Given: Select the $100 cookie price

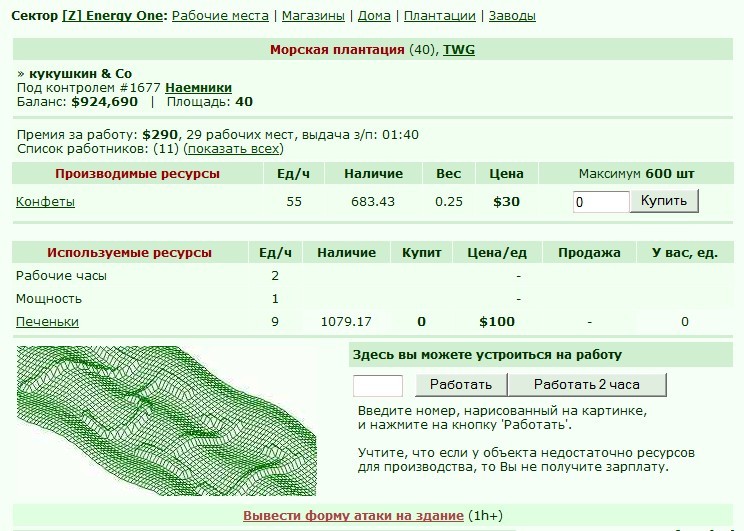Looking at the screenshot, I should coord(497,322).
